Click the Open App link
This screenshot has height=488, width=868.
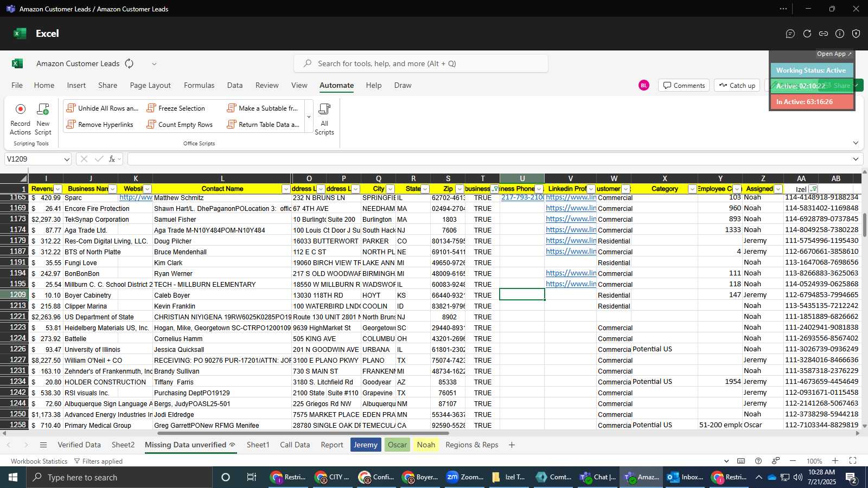[834, 54]
